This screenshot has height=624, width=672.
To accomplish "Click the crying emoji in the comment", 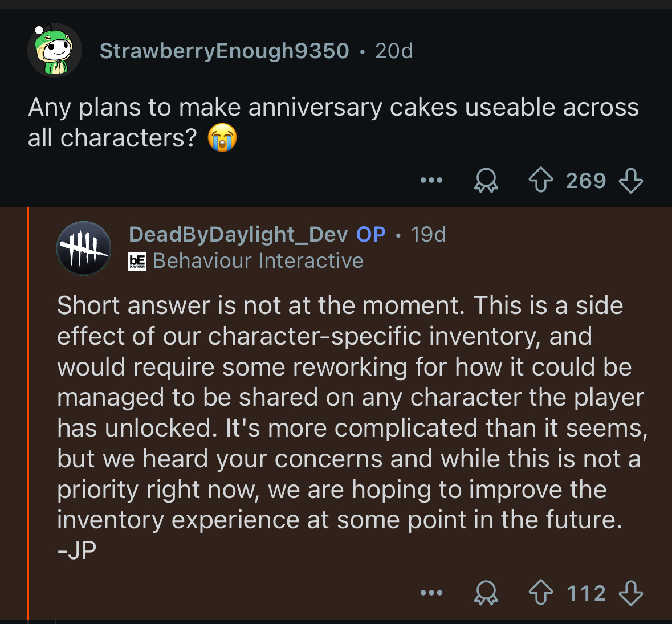I will pyautogui.click(x=222, y=138).
